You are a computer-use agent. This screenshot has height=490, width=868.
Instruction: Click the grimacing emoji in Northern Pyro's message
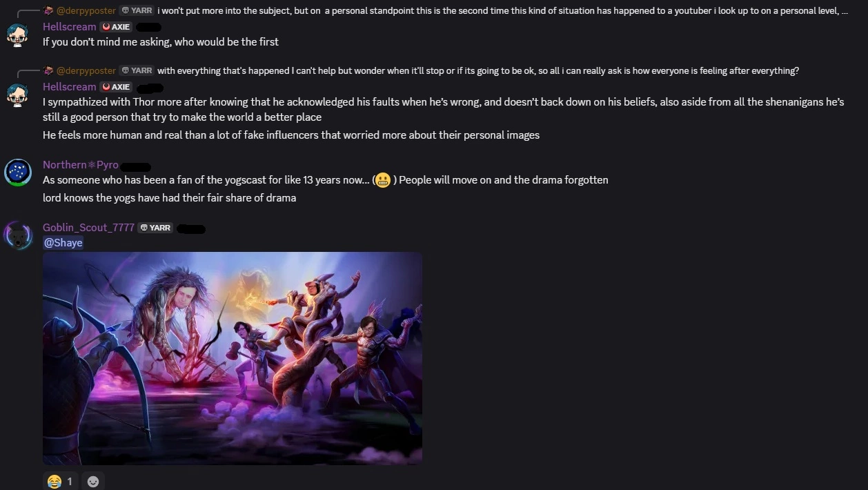(x=382, y=180)
